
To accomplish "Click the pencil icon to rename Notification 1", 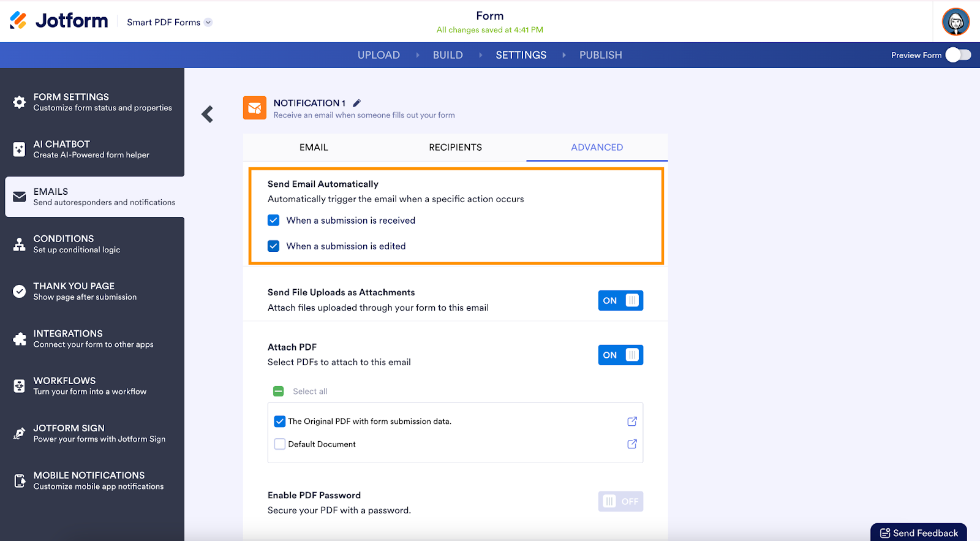I will (x=357, y=103).
